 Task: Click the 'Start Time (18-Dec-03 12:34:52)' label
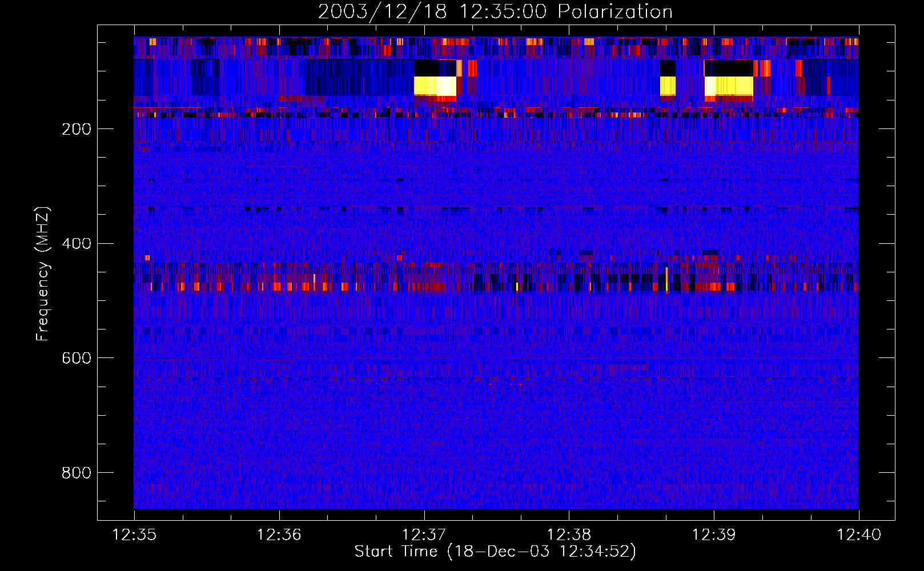(495, 552)
